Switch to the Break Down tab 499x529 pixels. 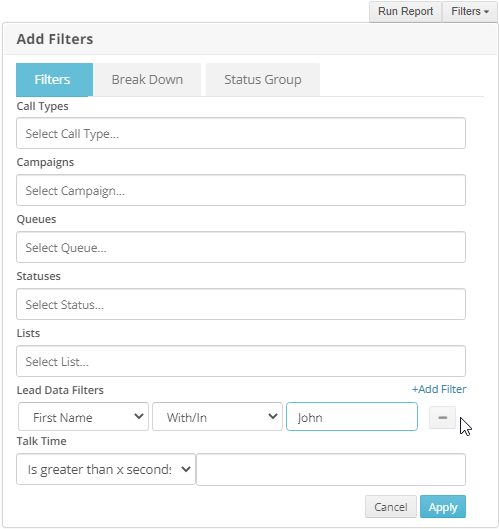[x=147, y=80]
